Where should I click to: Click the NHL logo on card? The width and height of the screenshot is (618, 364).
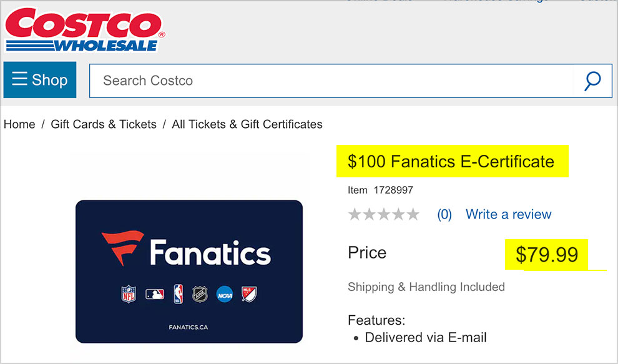200,294
